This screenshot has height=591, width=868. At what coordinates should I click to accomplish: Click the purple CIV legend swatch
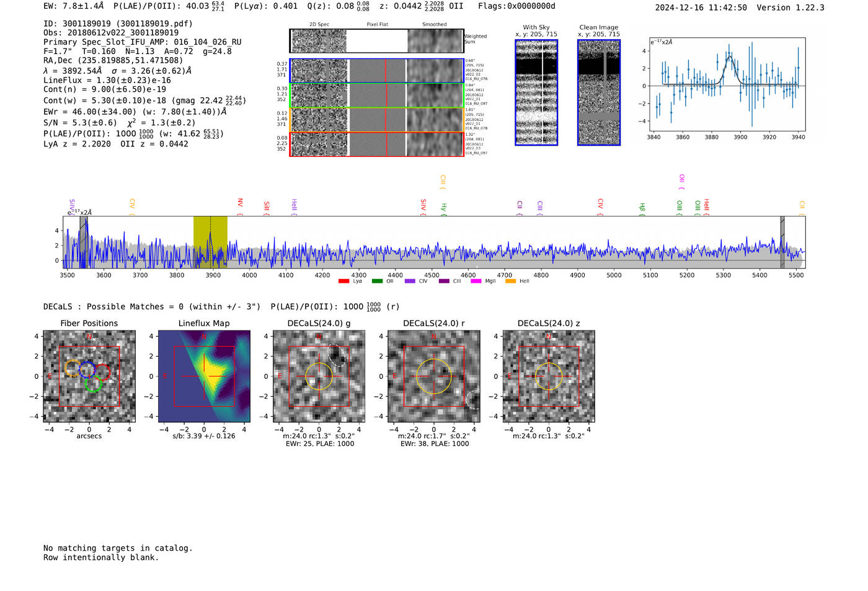tap(410, 281)
